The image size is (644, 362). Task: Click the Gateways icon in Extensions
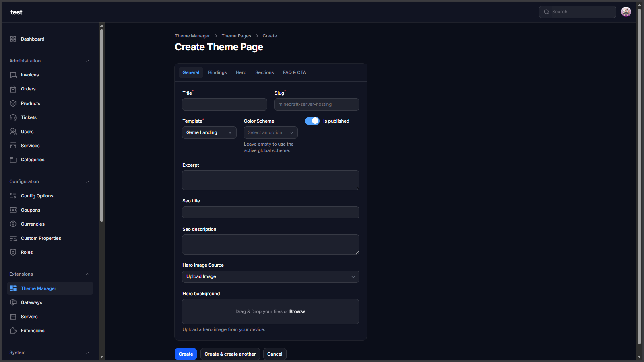(13, 302)
